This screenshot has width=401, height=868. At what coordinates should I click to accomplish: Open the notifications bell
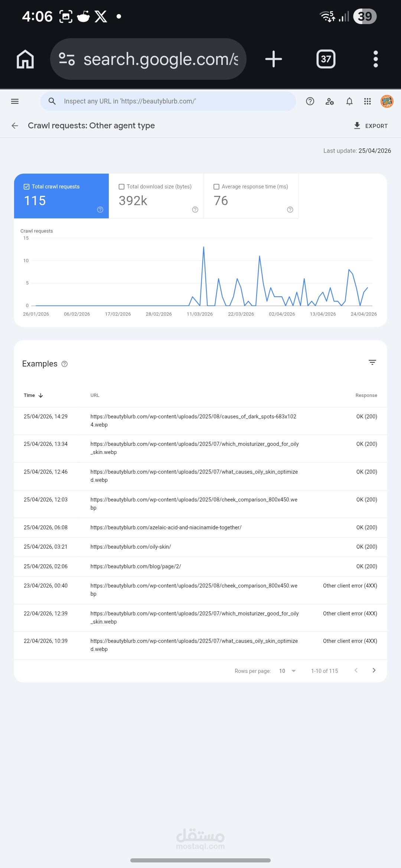coord(349,101)
